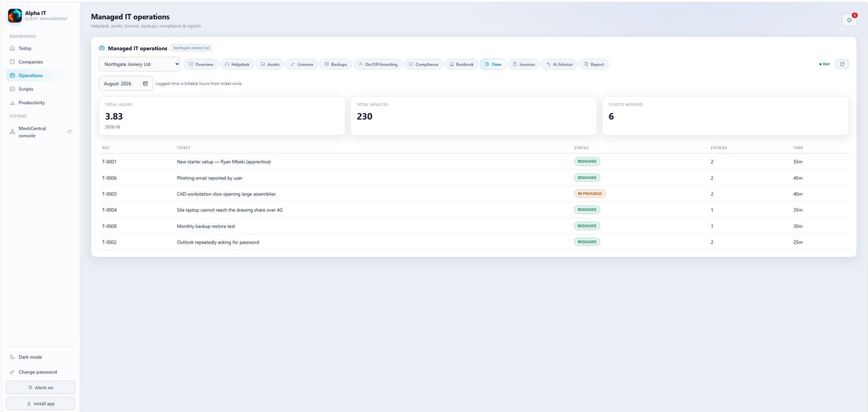This screenshot has height=412, width=868.
Task: Click the TIME column header
Action: (798, 148)
